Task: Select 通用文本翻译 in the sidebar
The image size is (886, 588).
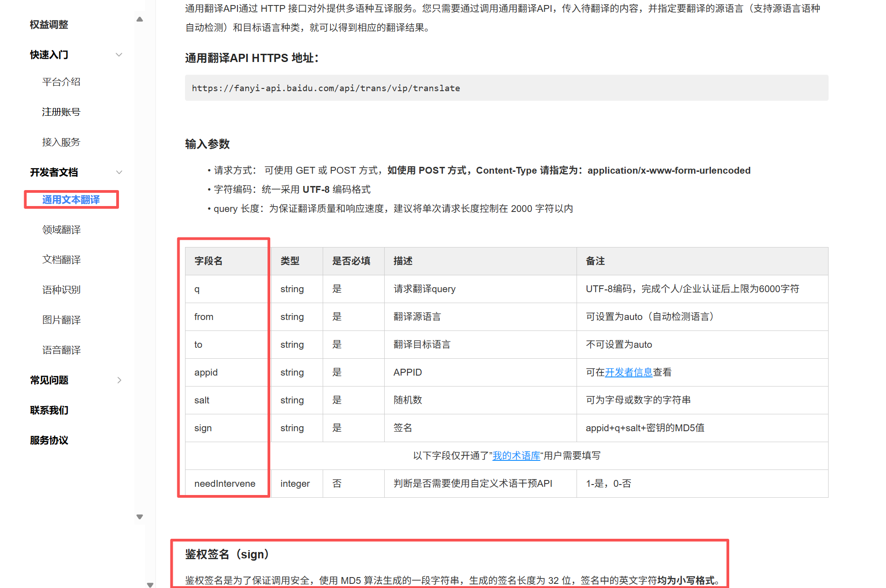Action: (x=71, y=200)
